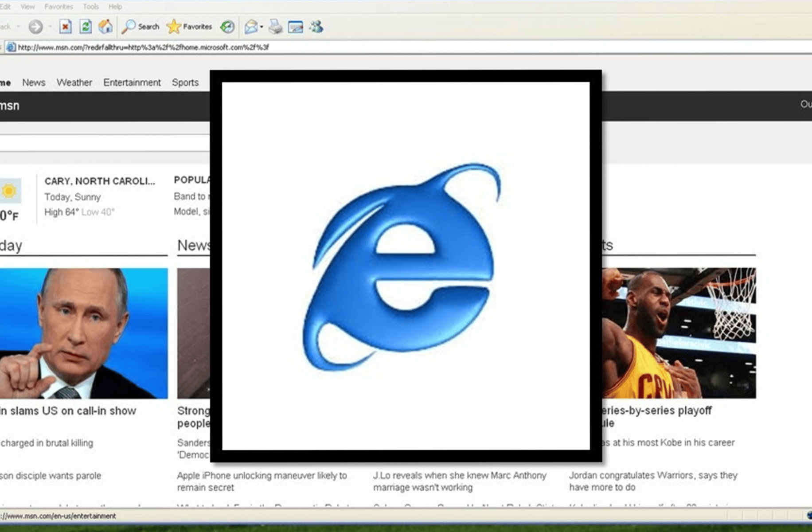Image resolution: width=812 pixels, height=532 pixels.
Task: Open the Mail dropdown arrow
Action: (262, 27)
